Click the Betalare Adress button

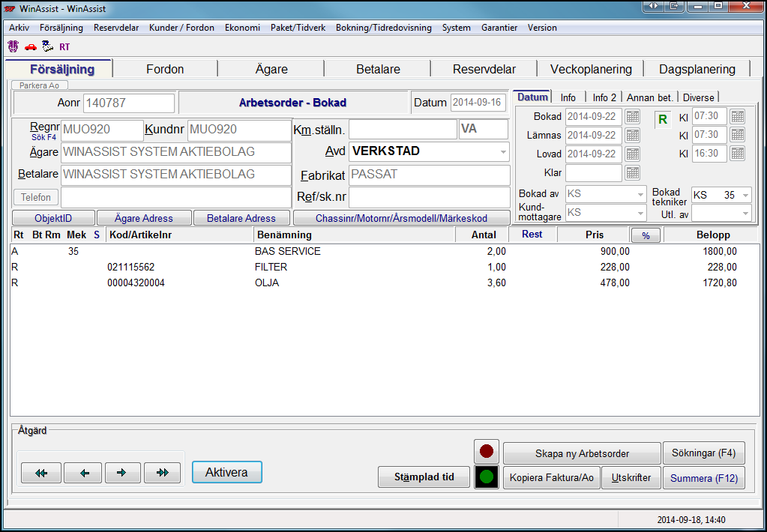[x=241, y=218]
